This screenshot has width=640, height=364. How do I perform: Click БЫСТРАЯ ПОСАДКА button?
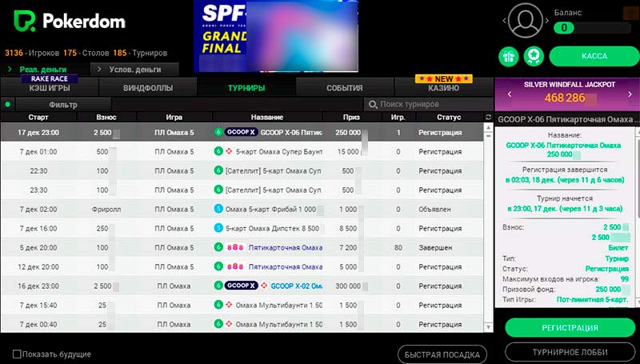(x=442, y=354)
